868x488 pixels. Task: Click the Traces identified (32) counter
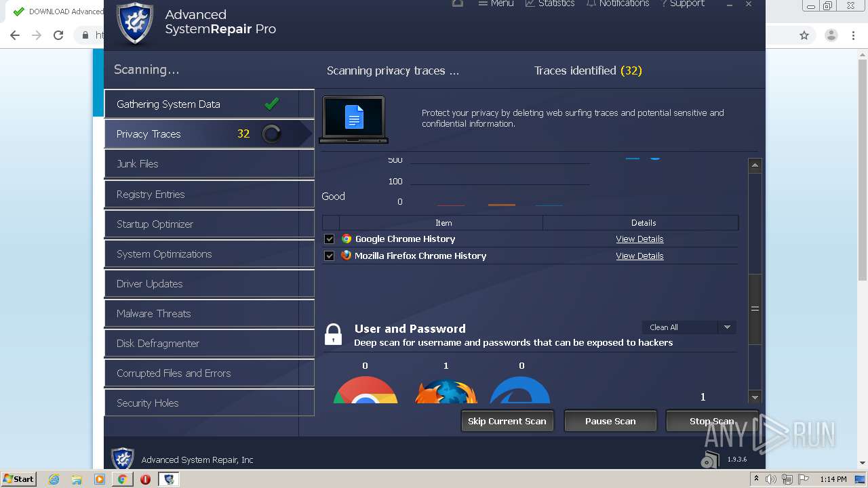tap(588, 70)
